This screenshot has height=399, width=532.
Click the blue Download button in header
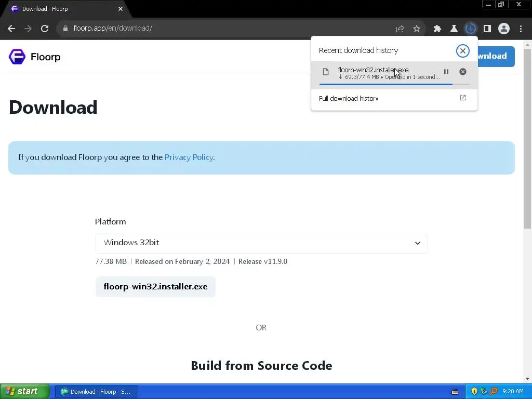[x=496, y=56]
